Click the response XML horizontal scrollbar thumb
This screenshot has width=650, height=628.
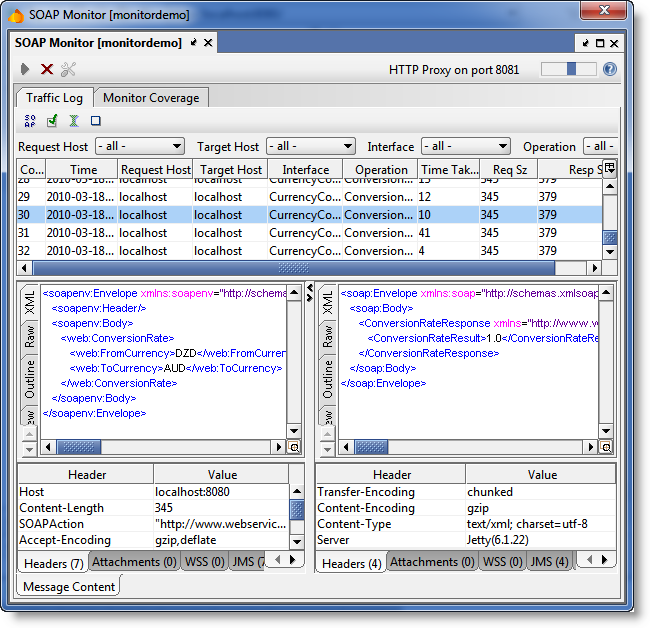coord(371,447)
